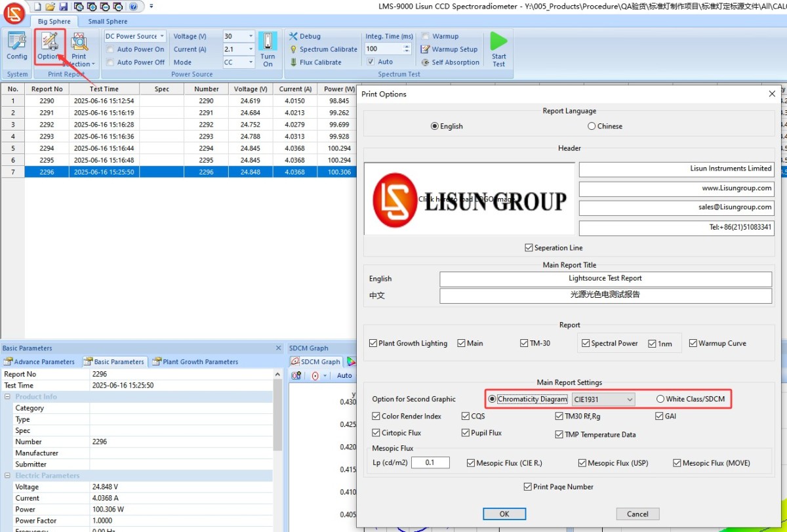Click New file icon in quick toolbar
This screenshot has height=532, width=787.
[x=37, y=6]
